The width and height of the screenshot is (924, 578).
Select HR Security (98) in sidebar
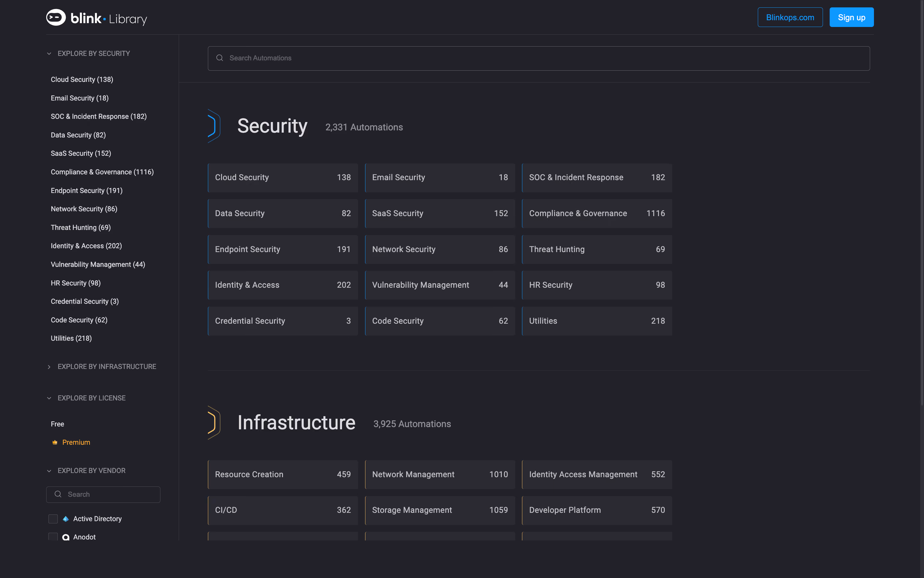(76, 283)
